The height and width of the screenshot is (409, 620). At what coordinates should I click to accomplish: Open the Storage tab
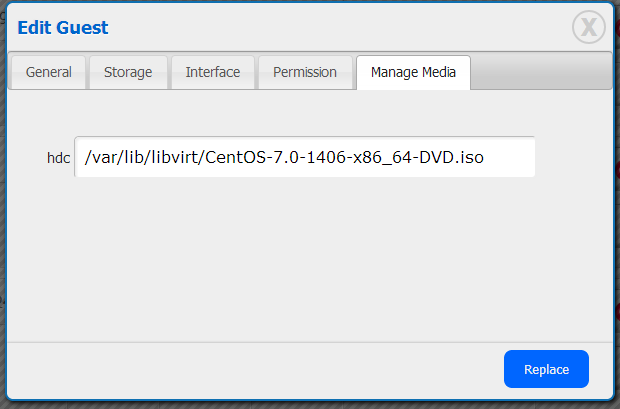[x=128, y=73]
